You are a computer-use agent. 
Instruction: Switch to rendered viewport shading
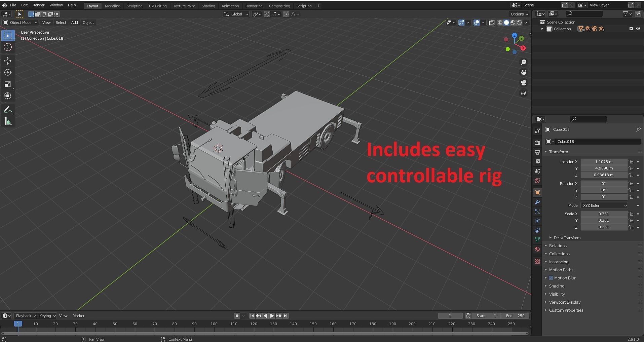(x=519, y=23)
